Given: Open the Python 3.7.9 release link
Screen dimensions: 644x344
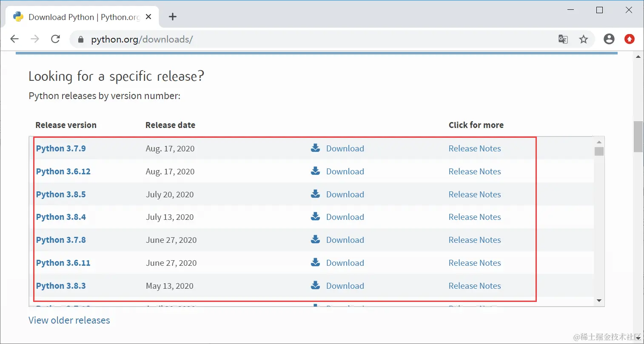Looking at the screenshot, I should click(61, 148).
